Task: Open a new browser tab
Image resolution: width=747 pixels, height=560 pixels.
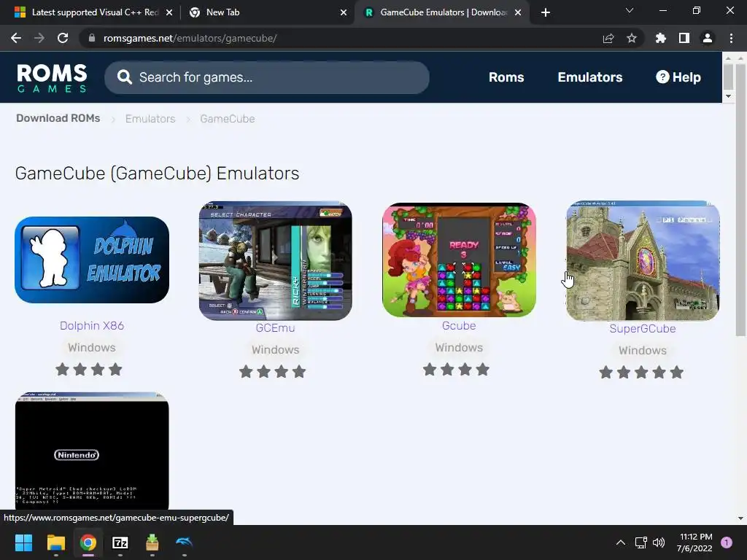Action: click(546, 12)
